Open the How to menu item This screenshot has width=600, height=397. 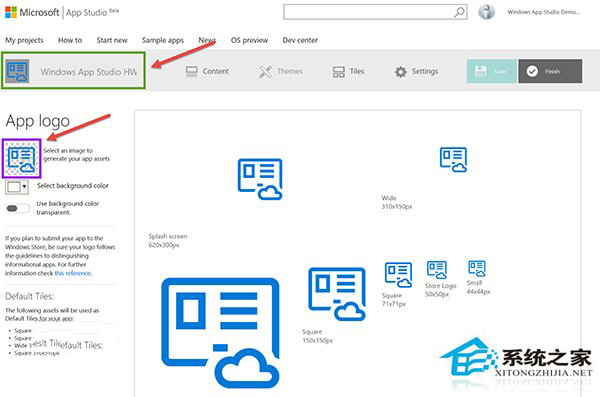tap(70, 40)
